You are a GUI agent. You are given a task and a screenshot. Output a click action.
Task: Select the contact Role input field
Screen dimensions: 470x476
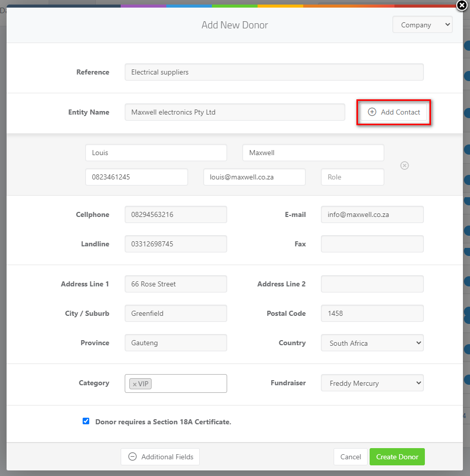point(352,177)
